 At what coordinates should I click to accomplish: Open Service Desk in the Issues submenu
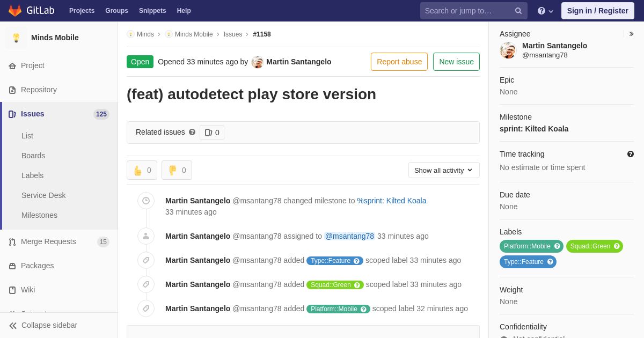click(43, 195)
